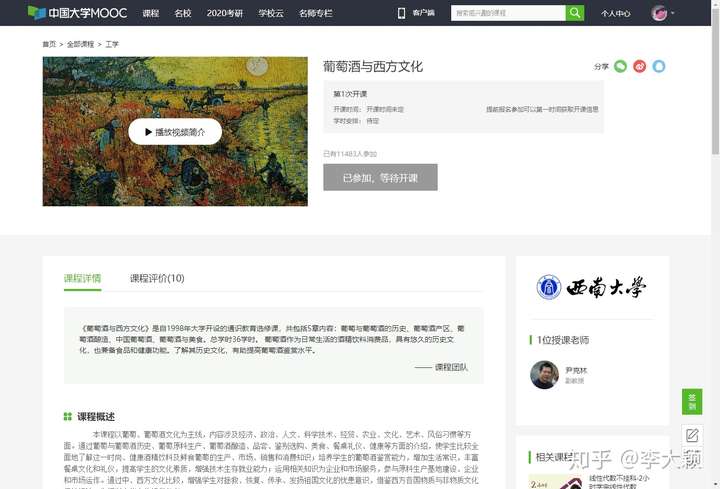Open the 工学 breadcrumb
720x489 pixels.
pos(112,44)
